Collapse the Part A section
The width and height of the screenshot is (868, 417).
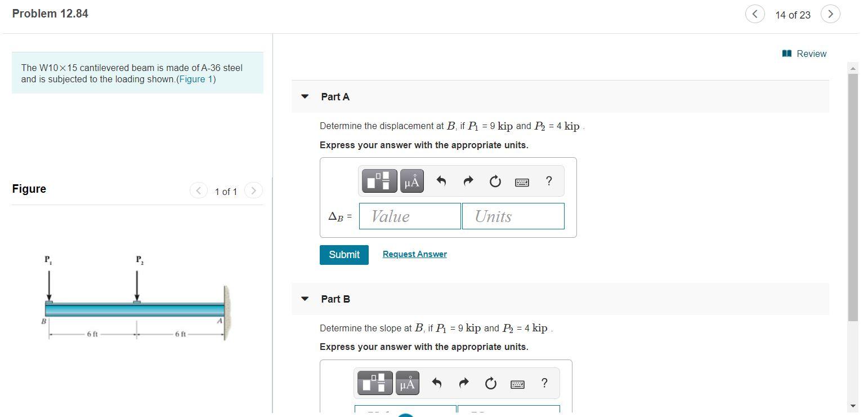click(x=305, y=96)
